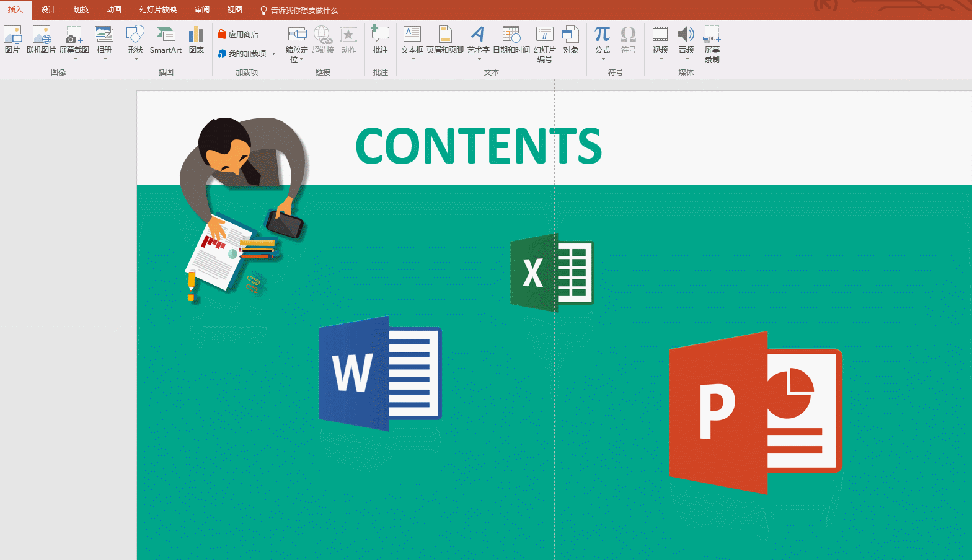
Task: Open 联机图片 online pictures tool
Action: (x=42, y=40)
